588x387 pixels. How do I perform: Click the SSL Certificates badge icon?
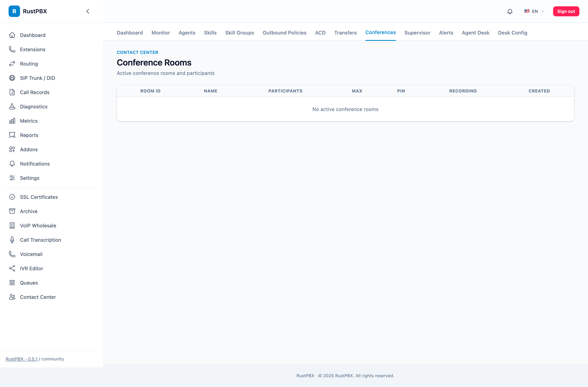point(12,197)
